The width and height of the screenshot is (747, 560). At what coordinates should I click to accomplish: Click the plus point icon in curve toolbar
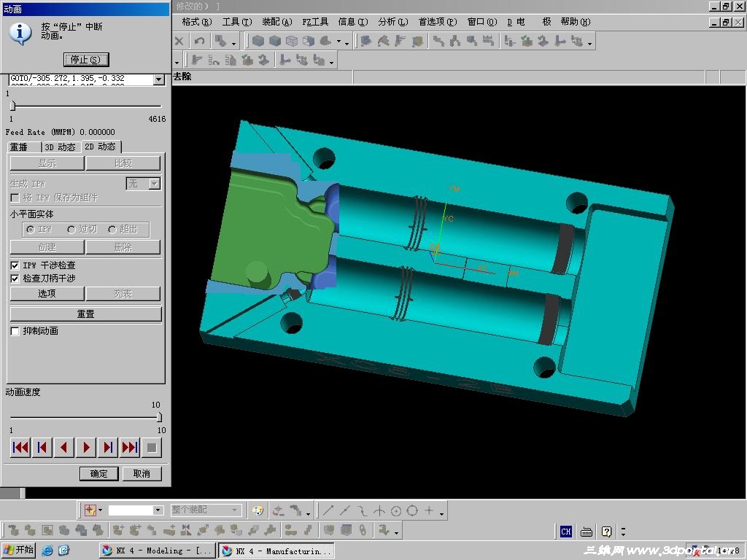point(429,510)
